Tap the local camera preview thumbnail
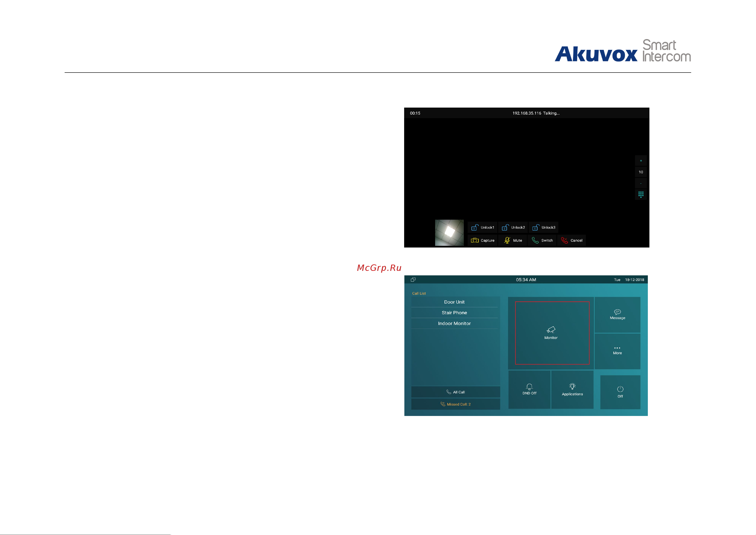Screen dimensions: 756x535 [x=449, y=233]
